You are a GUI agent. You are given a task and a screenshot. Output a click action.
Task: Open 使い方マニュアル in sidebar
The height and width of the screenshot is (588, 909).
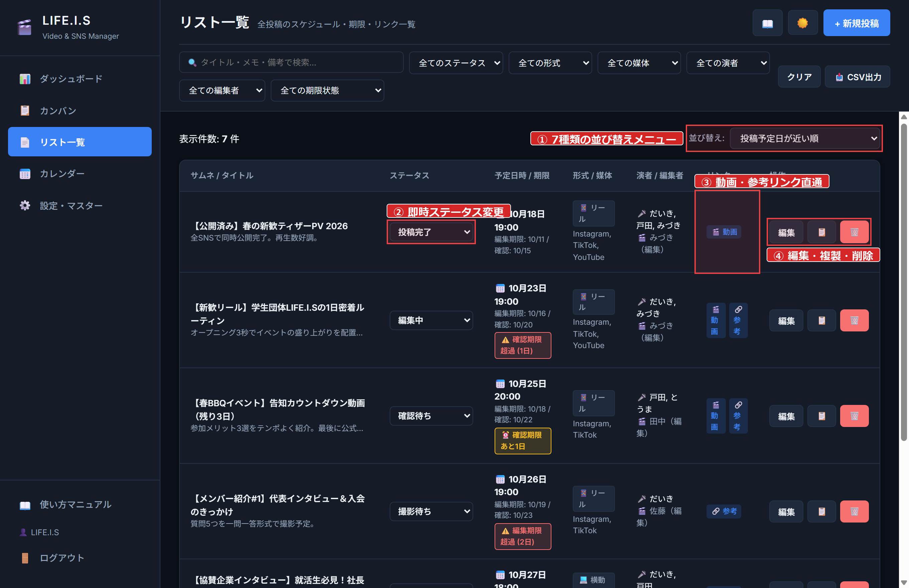click(x=80, y=504)
